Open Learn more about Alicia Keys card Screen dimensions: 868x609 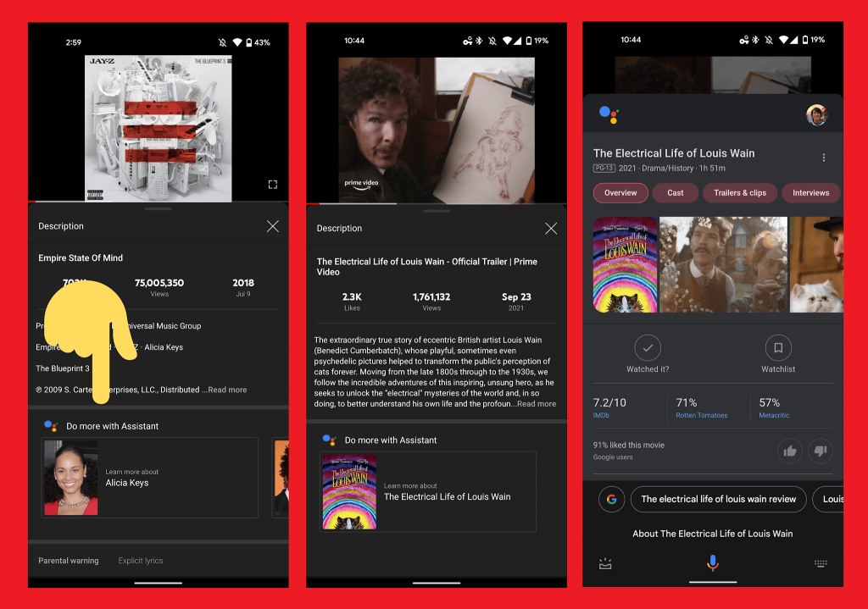pyautogui.click(x=149, y=478)
